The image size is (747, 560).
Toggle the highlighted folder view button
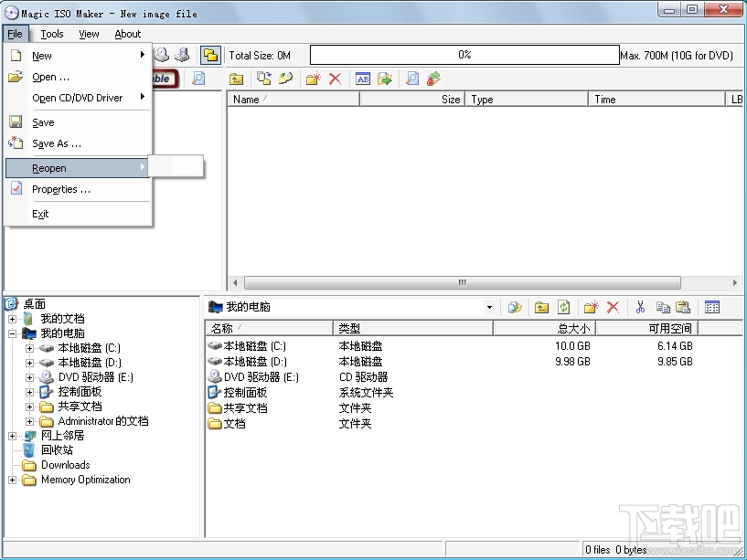[x=209, y=55]
